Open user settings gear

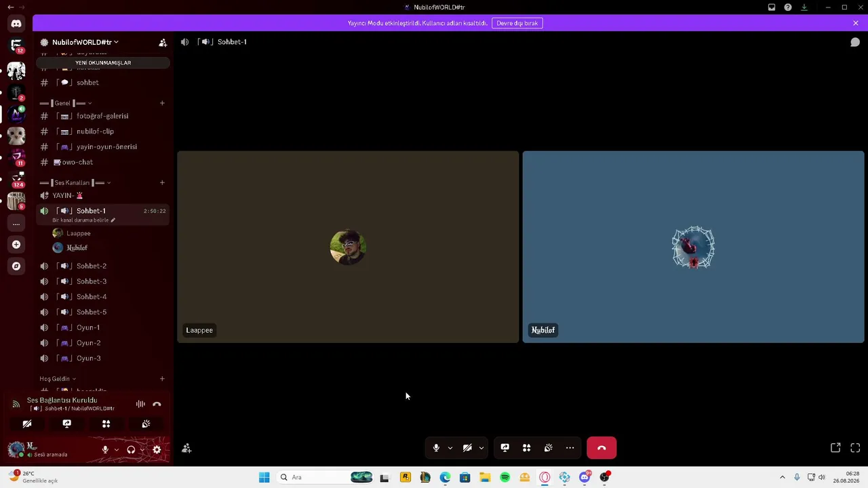pos(157,449)
